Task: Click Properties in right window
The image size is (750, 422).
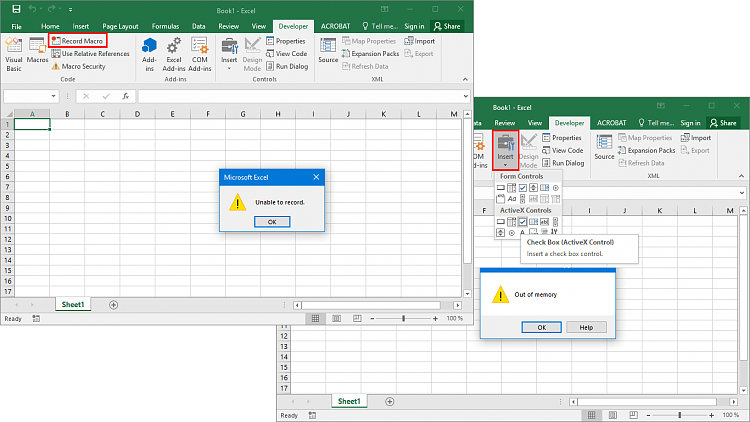Action: pyautogui.click(x=562, y=138)
